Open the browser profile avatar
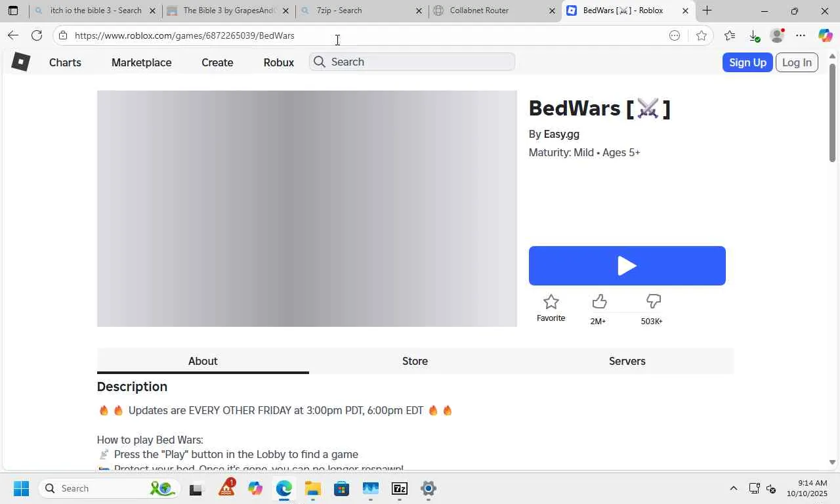Screen dimensions: 840x504 (777, 35)
